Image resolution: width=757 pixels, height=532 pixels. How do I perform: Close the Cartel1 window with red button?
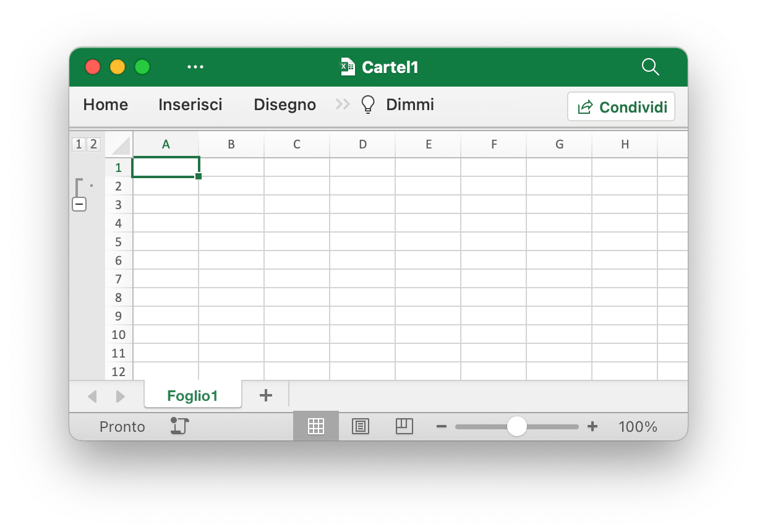tap(93, 67)
